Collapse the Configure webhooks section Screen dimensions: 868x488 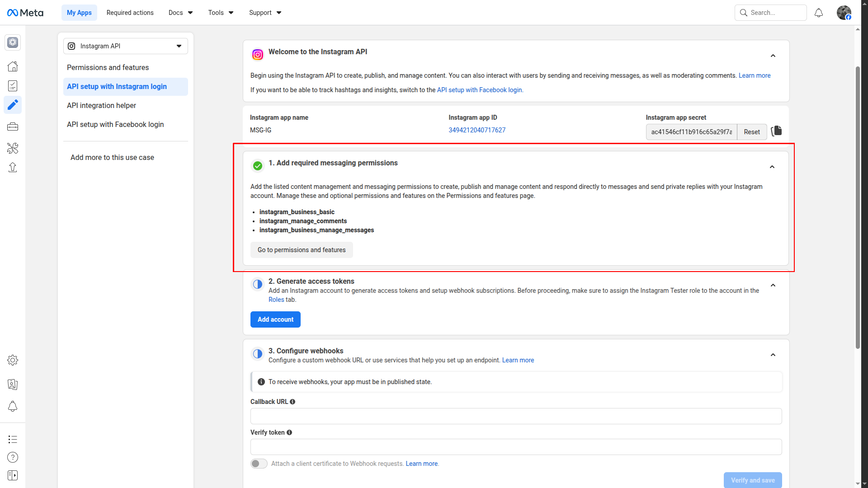click(x=773, y=355)
